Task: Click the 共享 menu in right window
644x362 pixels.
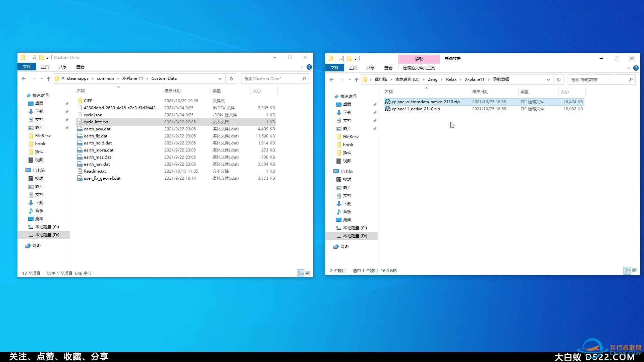Action: (370, 68)
